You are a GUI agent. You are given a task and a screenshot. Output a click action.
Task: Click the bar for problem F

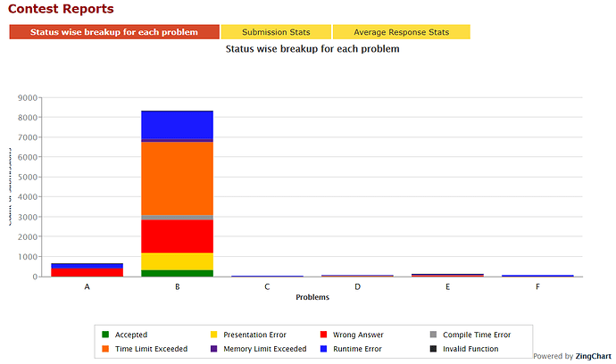point(537,276)
